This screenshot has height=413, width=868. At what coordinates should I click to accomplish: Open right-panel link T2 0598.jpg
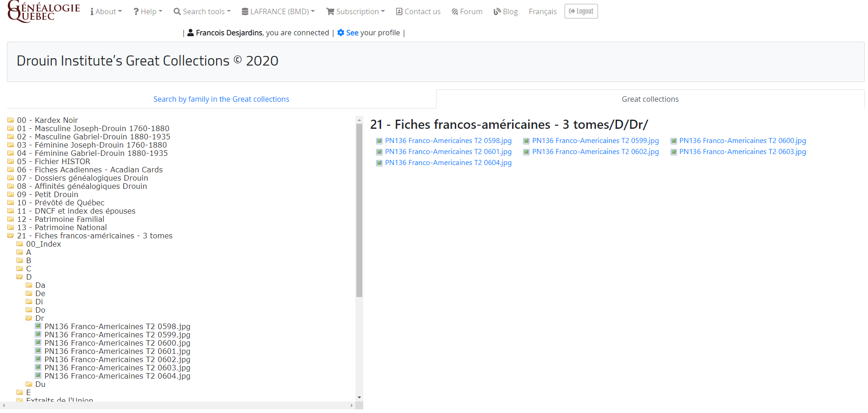(448, 141)
